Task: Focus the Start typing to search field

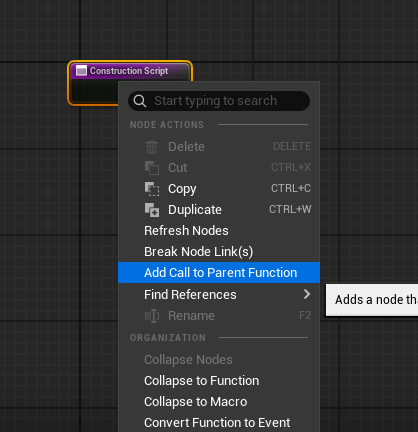Action: tap(219, 101)
